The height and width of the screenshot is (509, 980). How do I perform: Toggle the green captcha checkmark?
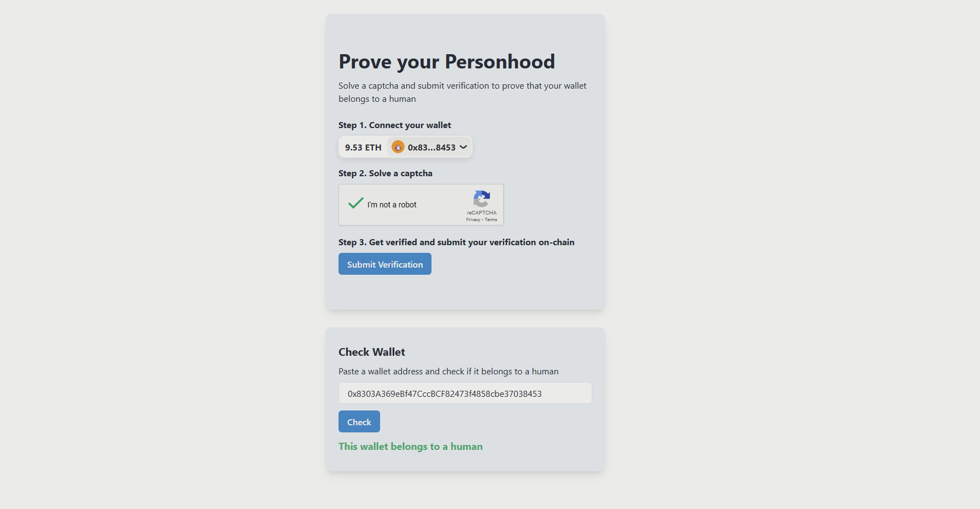coord(356,203)
